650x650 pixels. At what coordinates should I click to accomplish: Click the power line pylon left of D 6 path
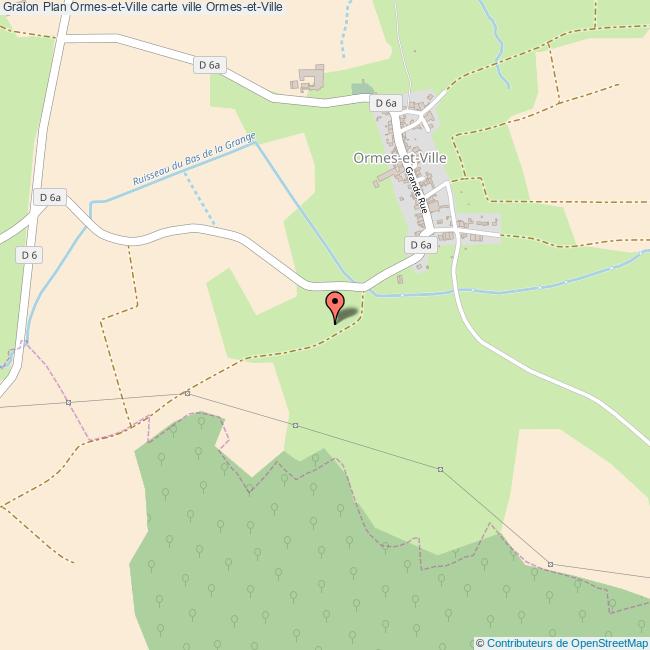68,403
